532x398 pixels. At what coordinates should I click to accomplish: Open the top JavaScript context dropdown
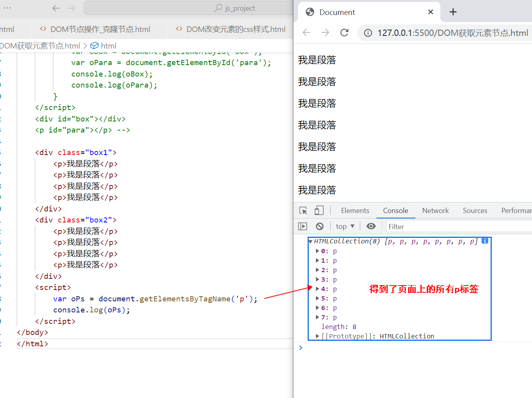pyautogui.click(x=345, y=226)
